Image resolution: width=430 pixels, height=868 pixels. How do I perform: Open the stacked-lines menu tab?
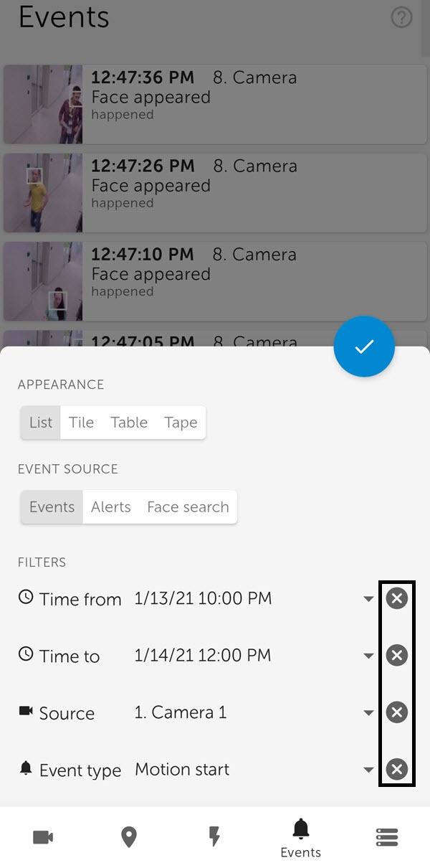tap(387, 837)
